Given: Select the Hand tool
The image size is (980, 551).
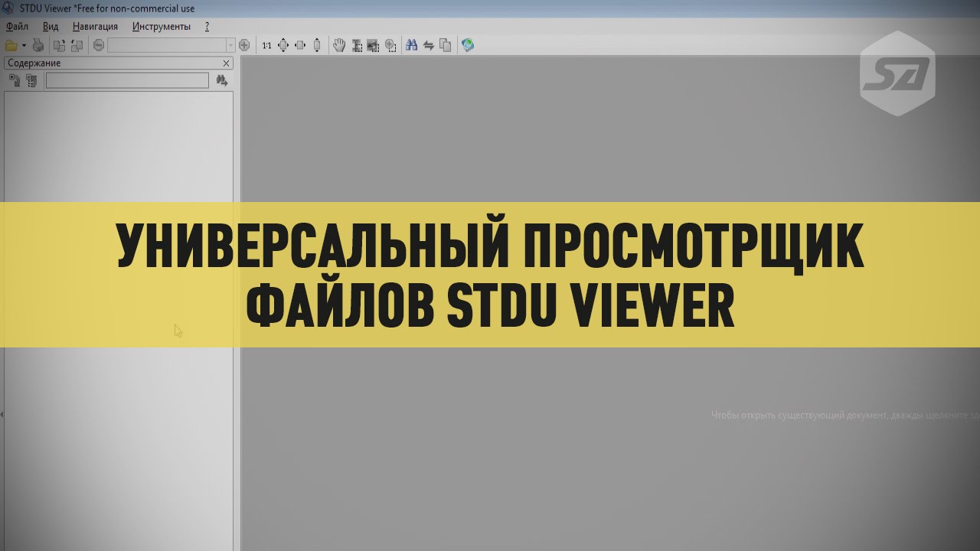Looking at the screenshot, I should pyautogui.click(x=339, y=46).
